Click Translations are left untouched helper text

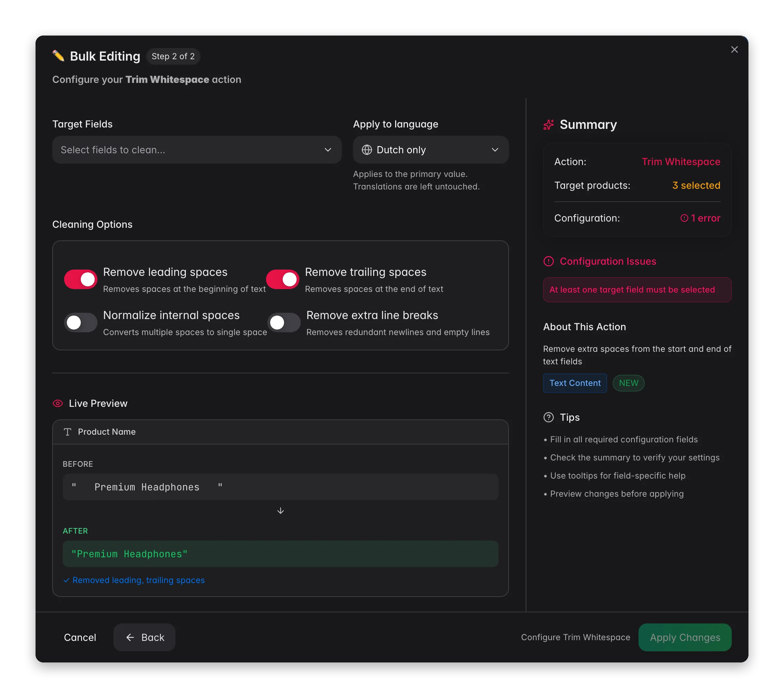(416, 186)
